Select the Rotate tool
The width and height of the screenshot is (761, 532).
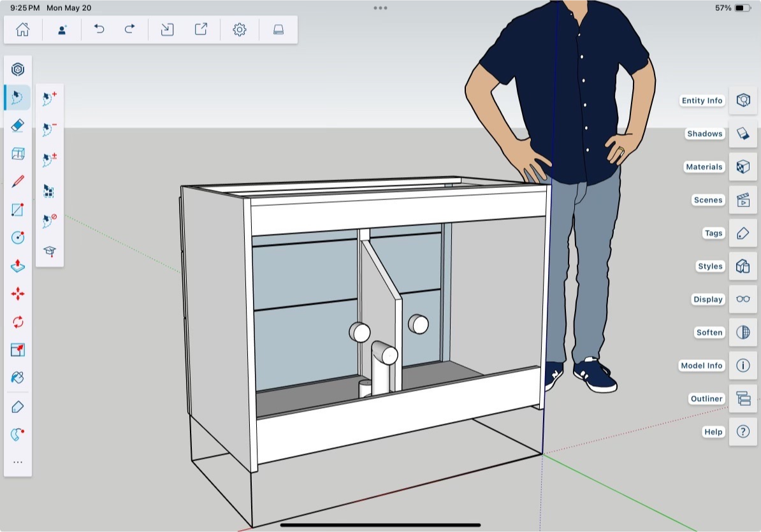tap(18, 322)
